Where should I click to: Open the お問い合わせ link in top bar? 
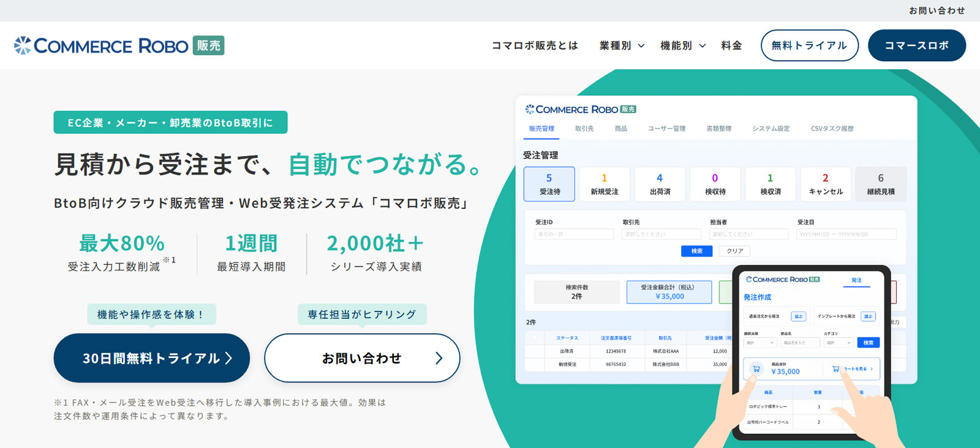coord(937,10)
